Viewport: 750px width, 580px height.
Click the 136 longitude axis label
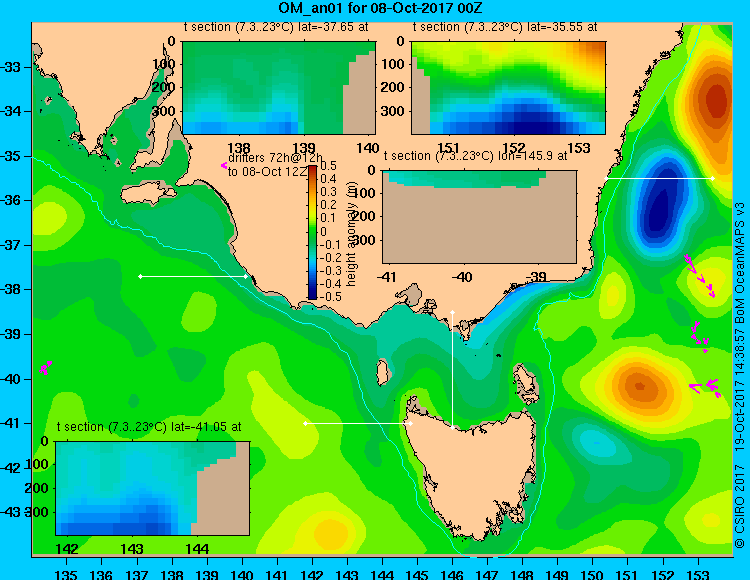click(x=101, y=574)
